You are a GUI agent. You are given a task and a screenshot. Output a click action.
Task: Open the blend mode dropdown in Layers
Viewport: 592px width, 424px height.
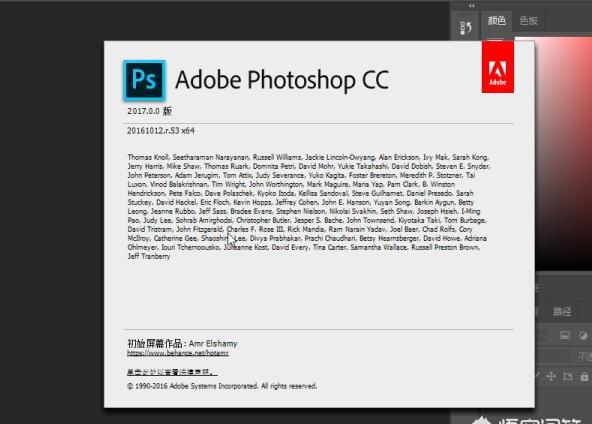553,356
